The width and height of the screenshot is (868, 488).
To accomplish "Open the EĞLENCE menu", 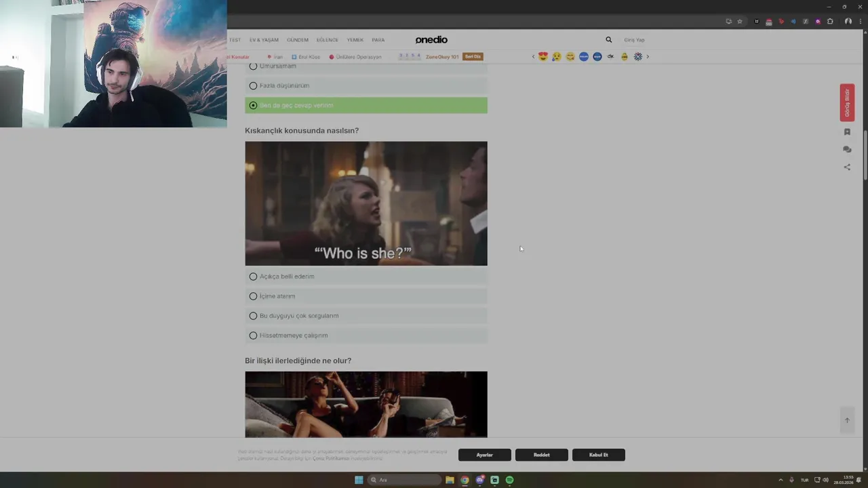I will pyautogui.click(x=327, y=40).
